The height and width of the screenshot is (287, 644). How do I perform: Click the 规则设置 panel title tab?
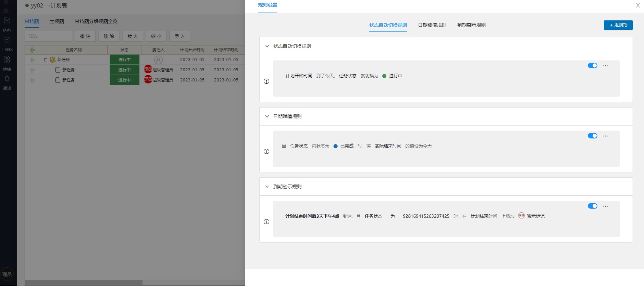267,5
